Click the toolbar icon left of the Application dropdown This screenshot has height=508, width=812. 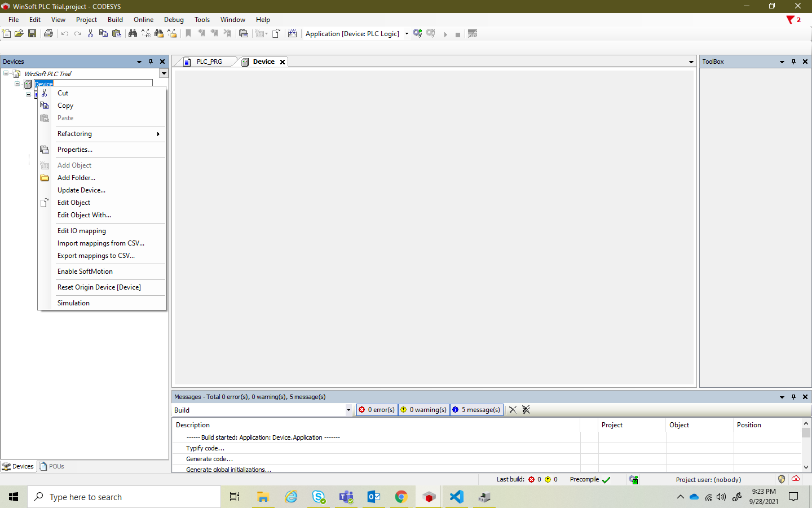tap(292, 34)
